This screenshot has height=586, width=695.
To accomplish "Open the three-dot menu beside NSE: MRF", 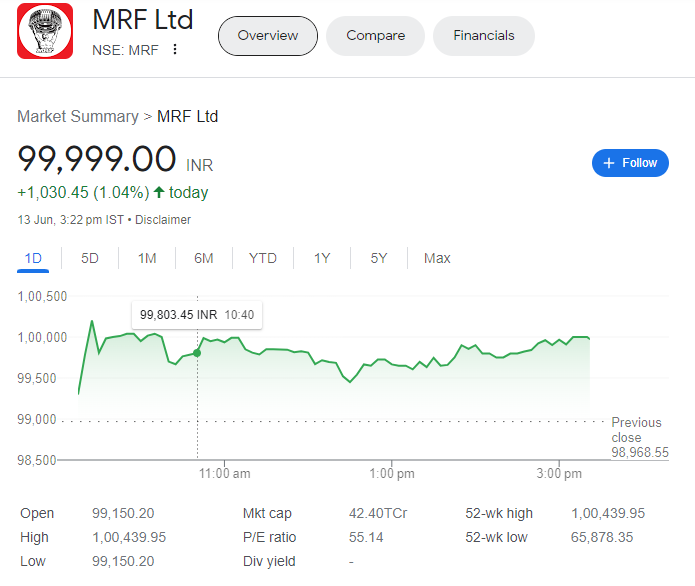I will (x=175, y=50).
